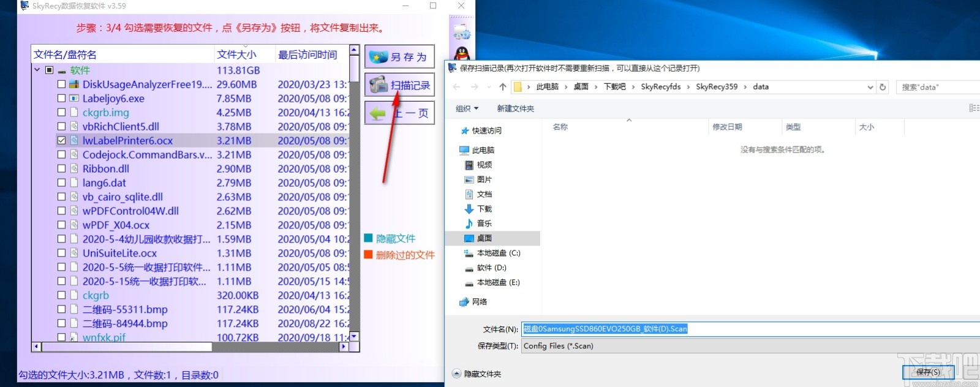Sort by 修改日期 column in dialog
The width and height of the screenshot is (980, 387).
tap(744, 127)
